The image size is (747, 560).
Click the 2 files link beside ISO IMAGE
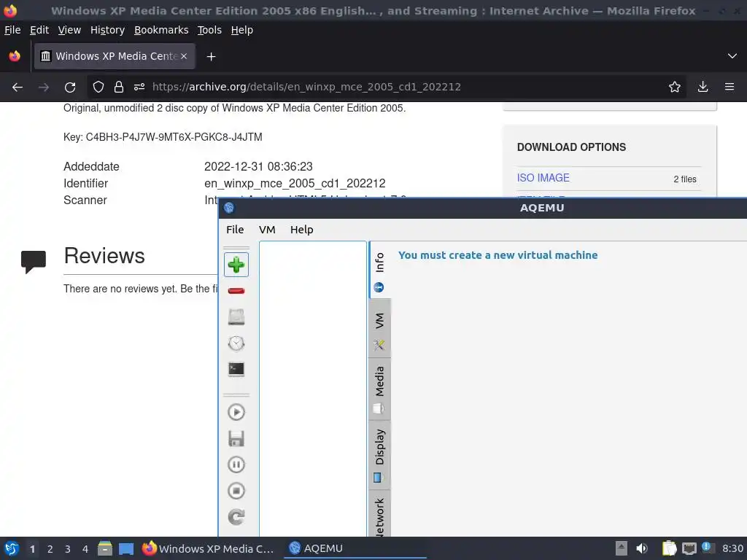pos(684,179)
